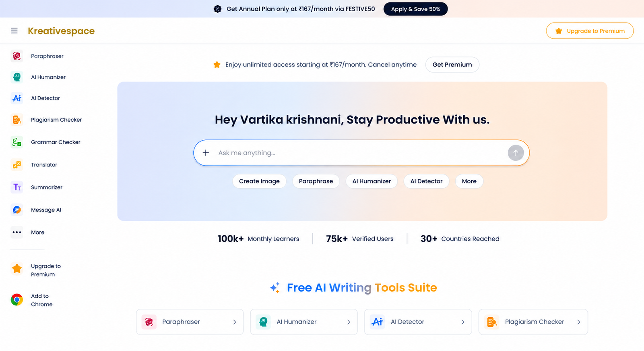Click the star icon next to unlimited access text
644x351 pixels.
[217, 64]
